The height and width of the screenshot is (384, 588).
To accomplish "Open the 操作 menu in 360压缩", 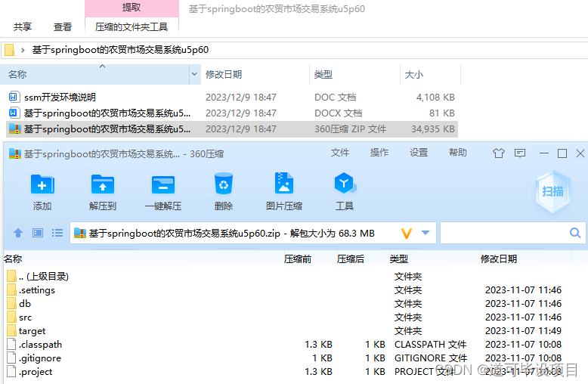I will (379, 153).
